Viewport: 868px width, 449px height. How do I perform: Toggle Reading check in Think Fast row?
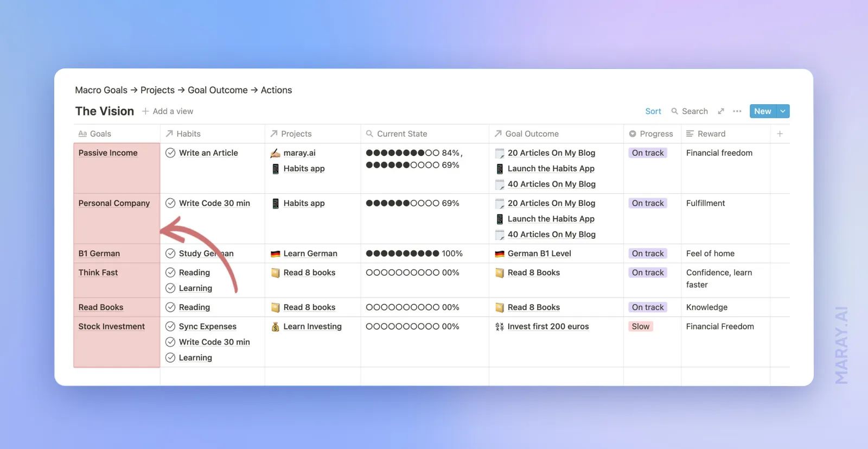tap(170, 273)
